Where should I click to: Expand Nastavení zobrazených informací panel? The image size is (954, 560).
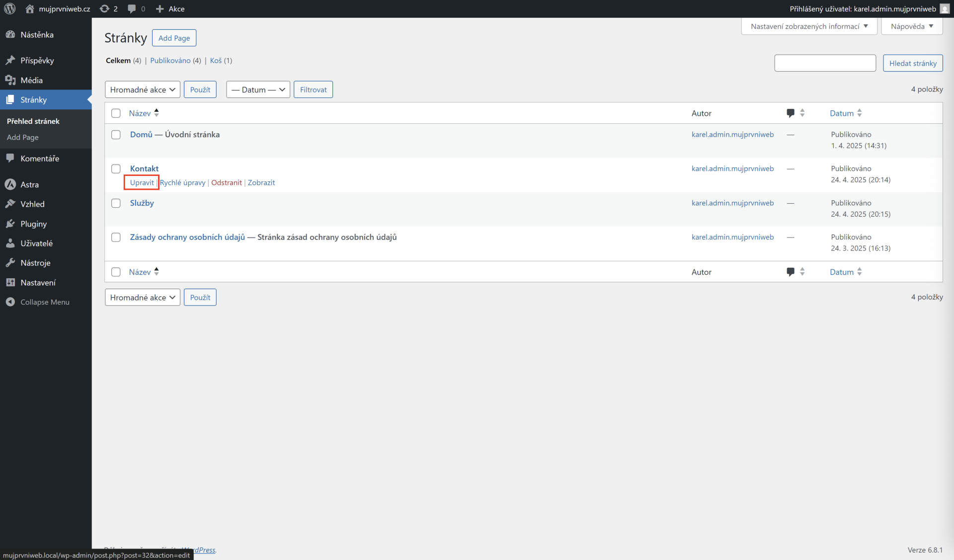809,26
